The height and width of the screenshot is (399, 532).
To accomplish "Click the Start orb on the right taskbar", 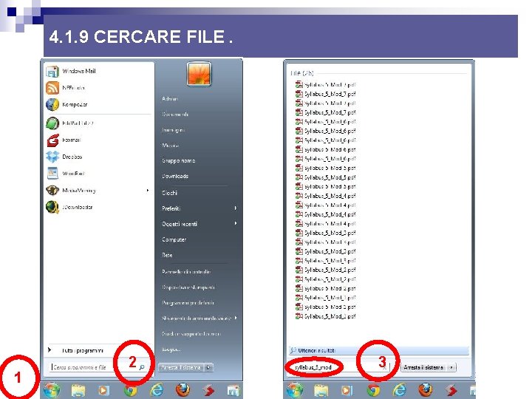I will [295, 390].
